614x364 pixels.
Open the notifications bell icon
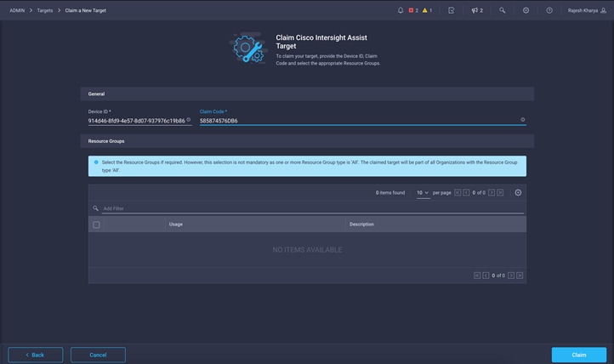401,10
